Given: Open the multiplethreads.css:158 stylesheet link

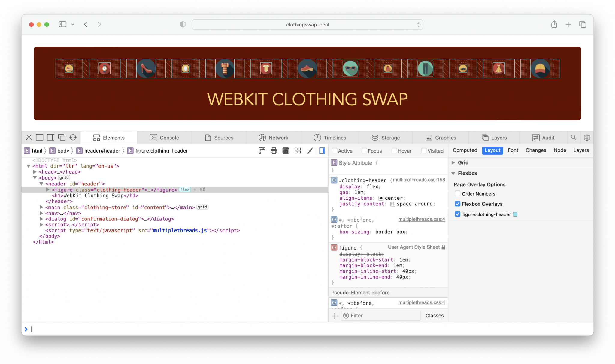Looking at the screenshot, I should (419, 180).
